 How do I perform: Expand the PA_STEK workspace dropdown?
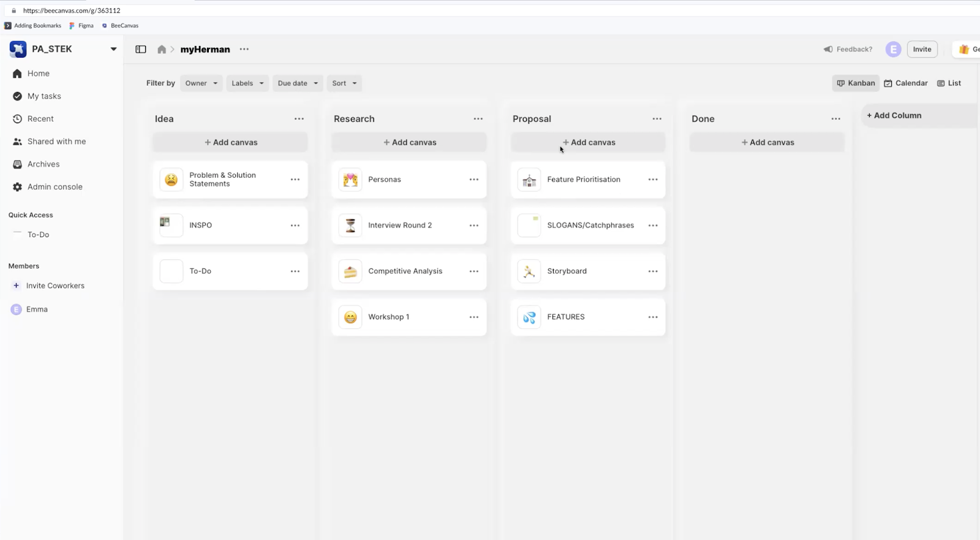[x=113, y=49]
